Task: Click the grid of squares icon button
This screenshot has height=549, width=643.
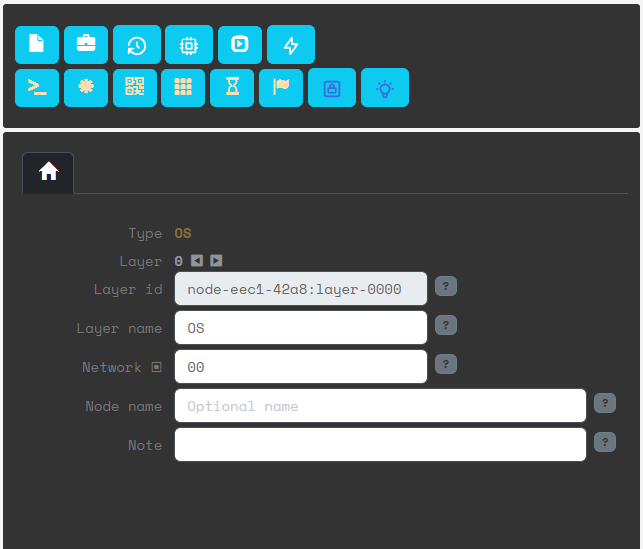Action: click(183, 88)
